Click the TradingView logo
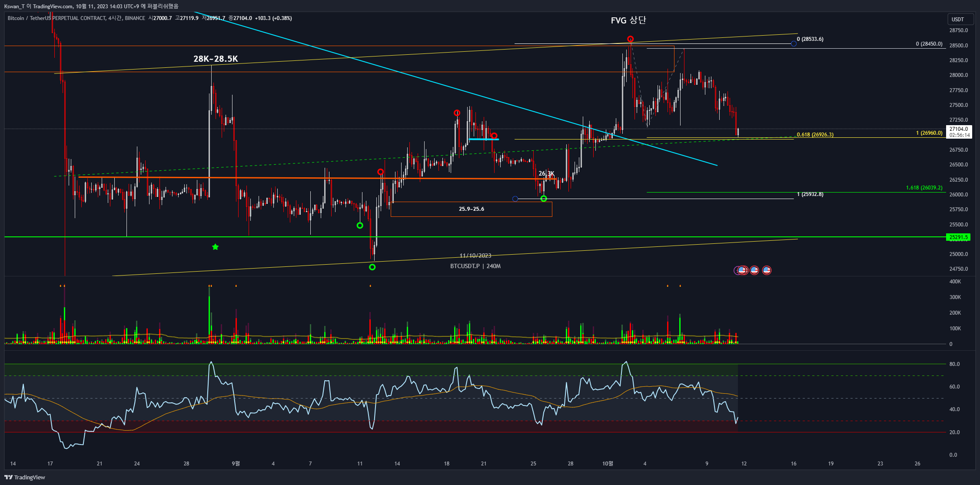 25,477
